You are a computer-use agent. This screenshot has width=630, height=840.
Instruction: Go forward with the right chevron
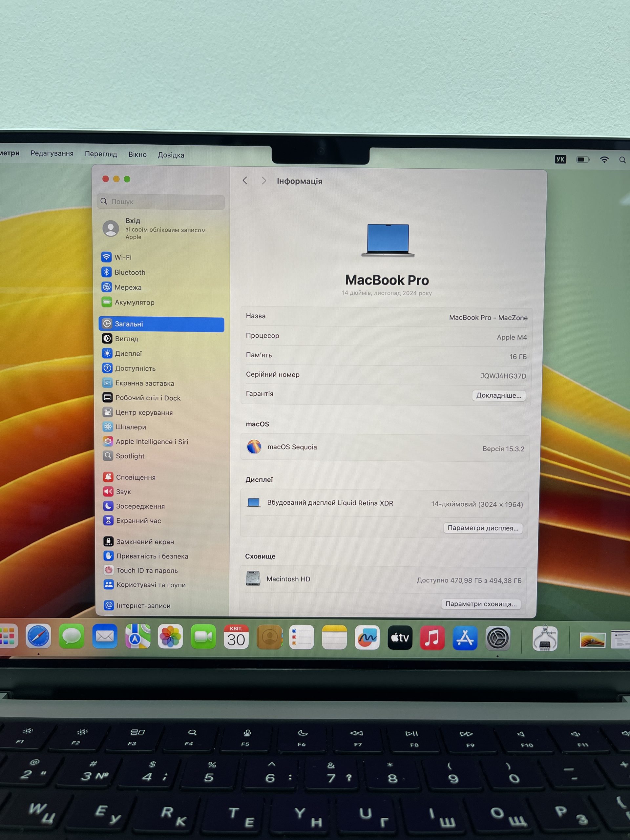(x=264, y=181)
